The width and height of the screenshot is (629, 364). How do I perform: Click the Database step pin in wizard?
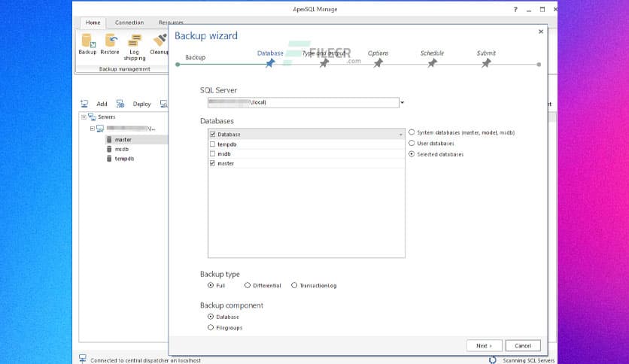tap(270, 63)
